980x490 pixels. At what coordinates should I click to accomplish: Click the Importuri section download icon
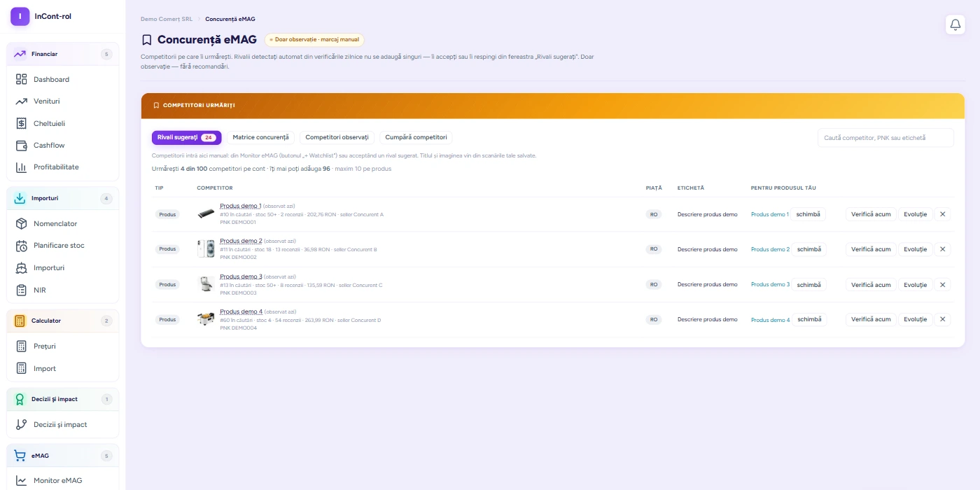point(20,198)
